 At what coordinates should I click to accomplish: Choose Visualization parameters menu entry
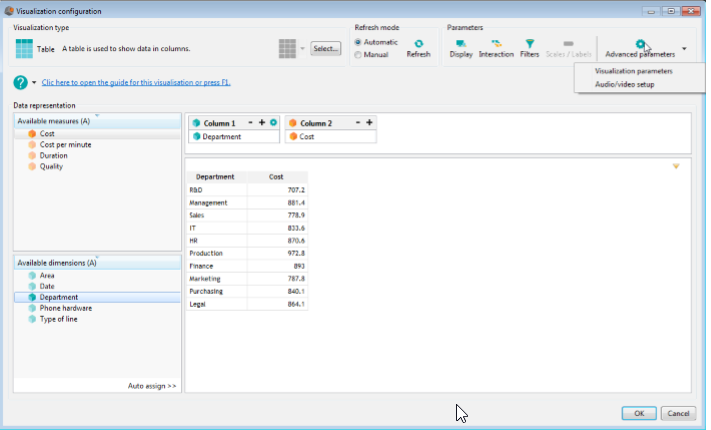tap(633, 71)
